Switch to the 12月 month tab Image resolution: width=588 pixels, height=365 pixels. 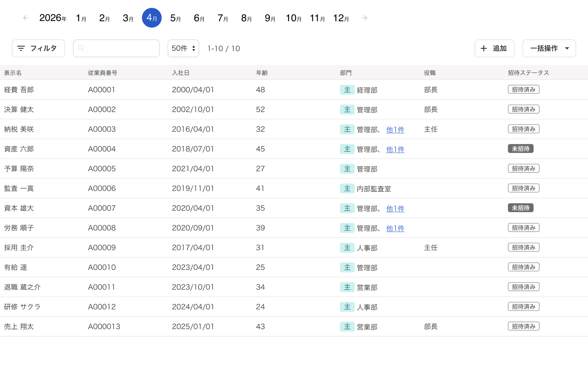[x=341, y=18]
